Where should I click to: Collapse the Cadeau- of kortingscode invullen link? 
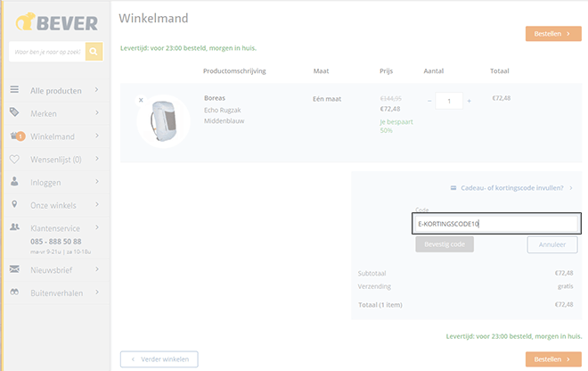click(512, 188)
